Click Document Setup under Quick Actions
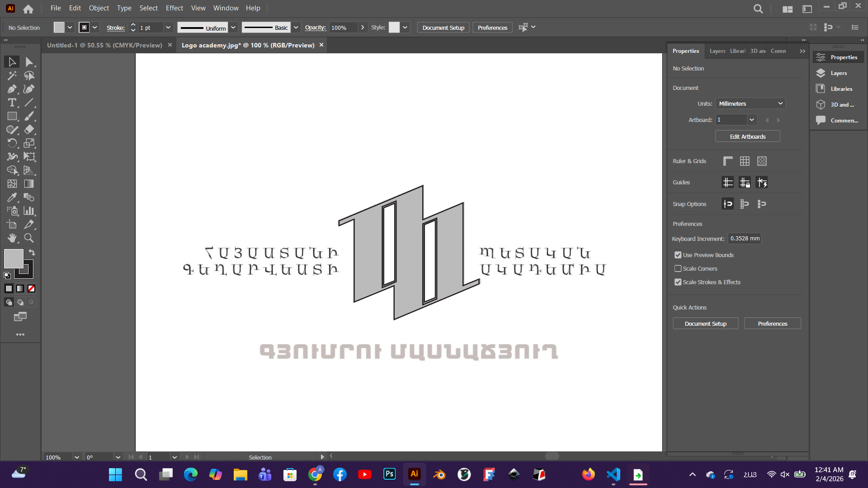 705,324
